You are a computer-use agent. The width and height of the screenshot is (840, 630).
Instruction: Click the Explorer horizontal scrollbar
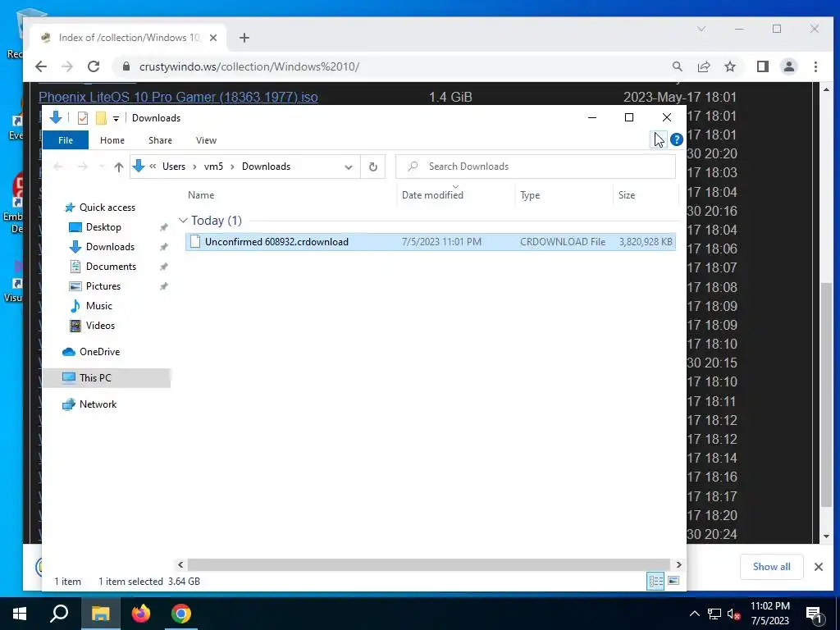[428, 564]
